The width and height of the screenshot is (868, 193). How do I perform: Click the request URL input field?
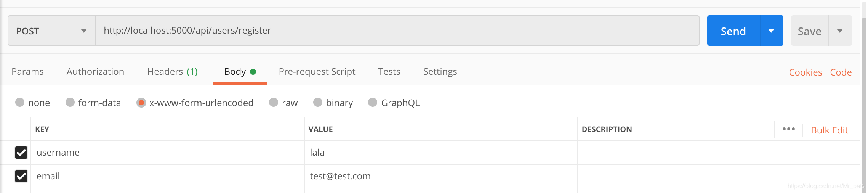pos(396,31)
